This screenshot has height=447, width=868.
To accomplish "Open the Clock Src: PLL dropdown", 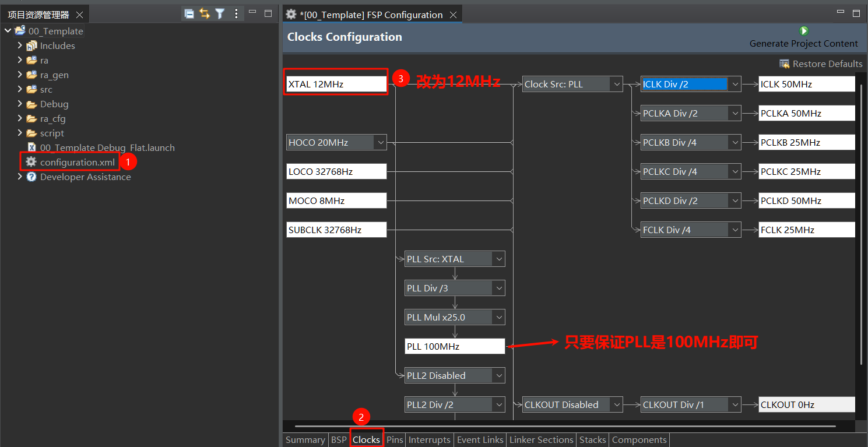I will [617, 84].
